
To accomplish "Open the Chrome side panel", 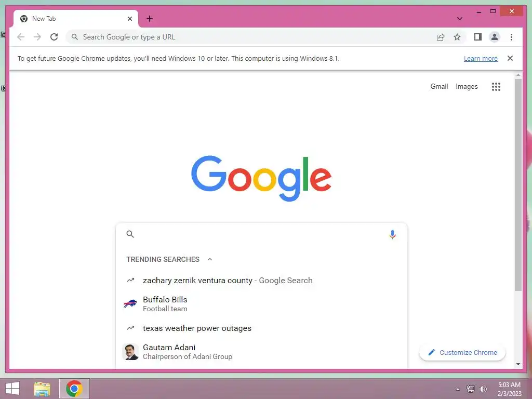I will pos(478,37).
